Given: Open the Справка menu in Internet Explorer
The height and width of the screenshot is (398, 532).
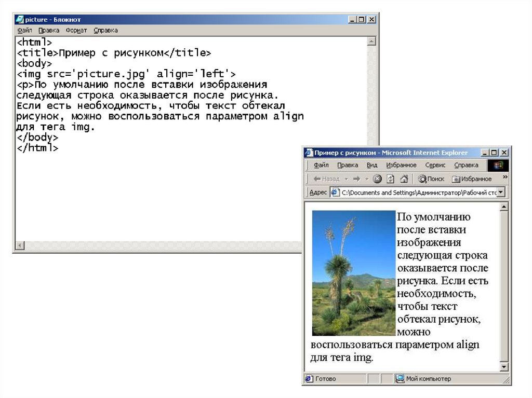Looking at the screenshot, I should [x=466, y=165].
